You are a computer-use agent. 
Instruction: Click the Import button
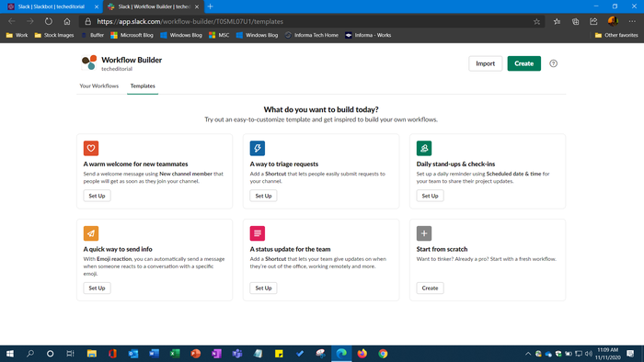[x=485, y=63]
